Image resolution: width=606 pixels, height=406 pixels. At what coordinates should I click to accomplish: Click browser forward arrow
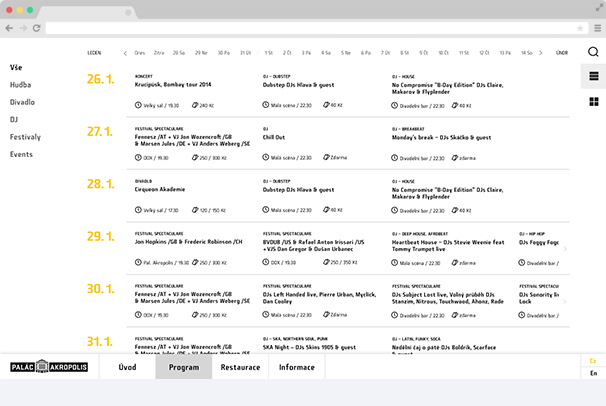(23, 27)
